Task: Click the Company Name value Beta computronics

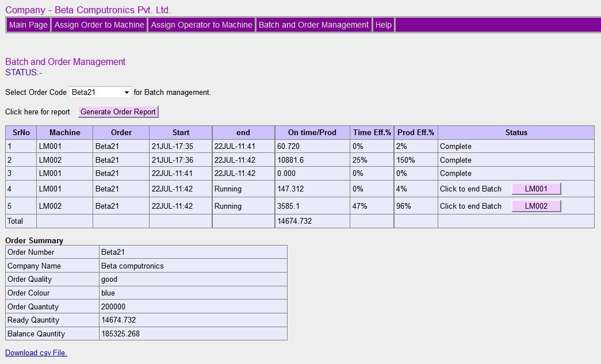Action: 132,266
